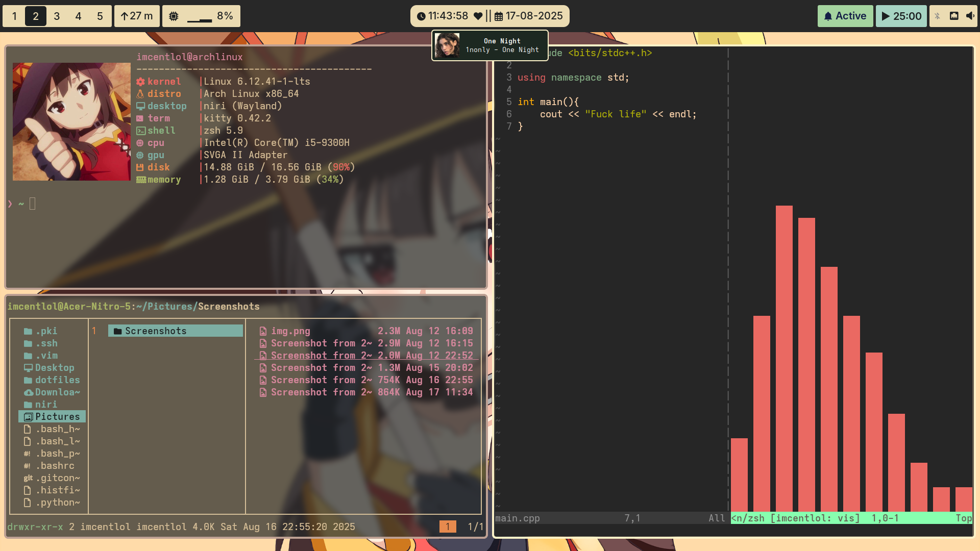Switch to workspace 3
980x551 pixels.
coord(57,16)
